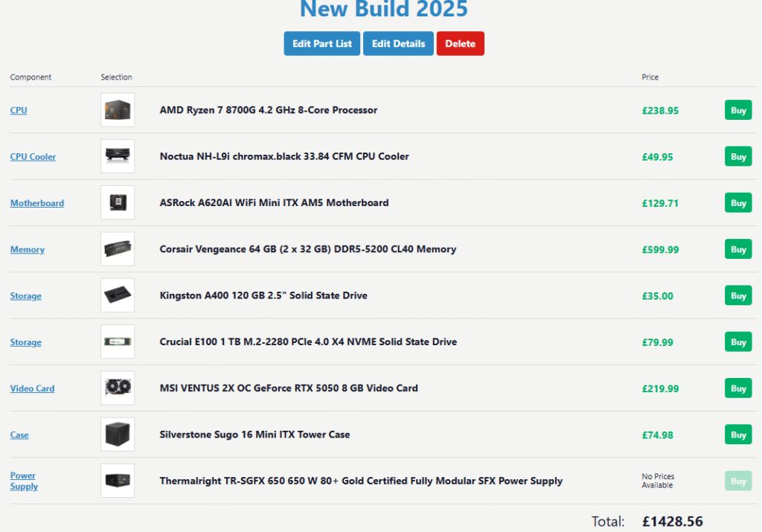762x532 pixels.
Task: Select the Thermalright TR-SGFX 650 product name
Action: (361, 481)
